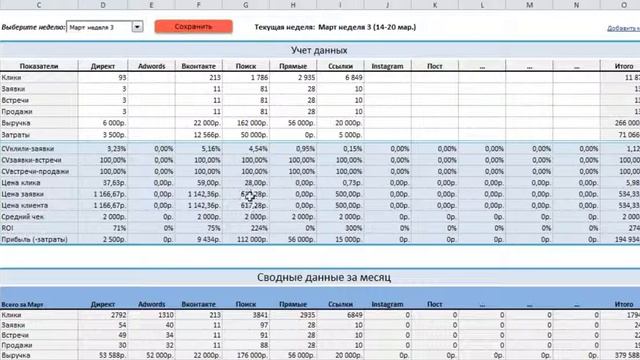Screen dimensions: 640x360
Task: Select the Instagram header in Учет данных table
Action: [387, 66]
